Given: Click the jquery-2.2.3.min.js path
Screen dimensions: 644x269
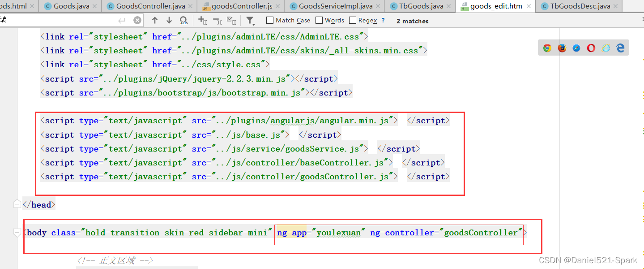Looking at the screenshot, I should 195,79.
